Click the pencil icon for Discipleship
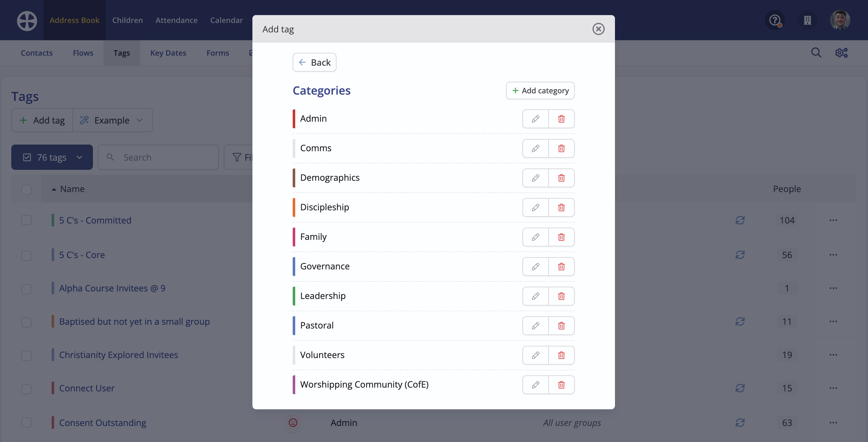The height and width of the screenshot is (442, 868). pyautogui.click(x=535, y=207)
